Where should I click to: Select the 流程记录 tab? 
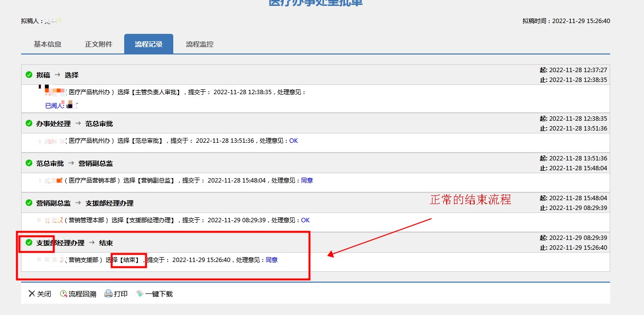point(149,44)
